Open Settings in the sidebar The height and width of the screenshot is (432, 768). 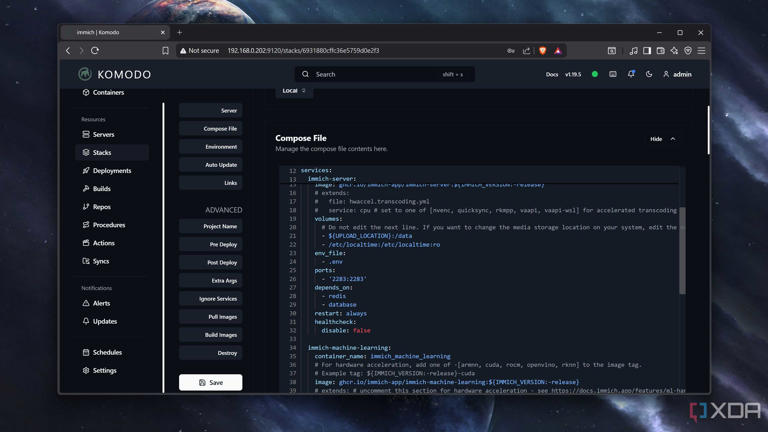coord(104,371)
